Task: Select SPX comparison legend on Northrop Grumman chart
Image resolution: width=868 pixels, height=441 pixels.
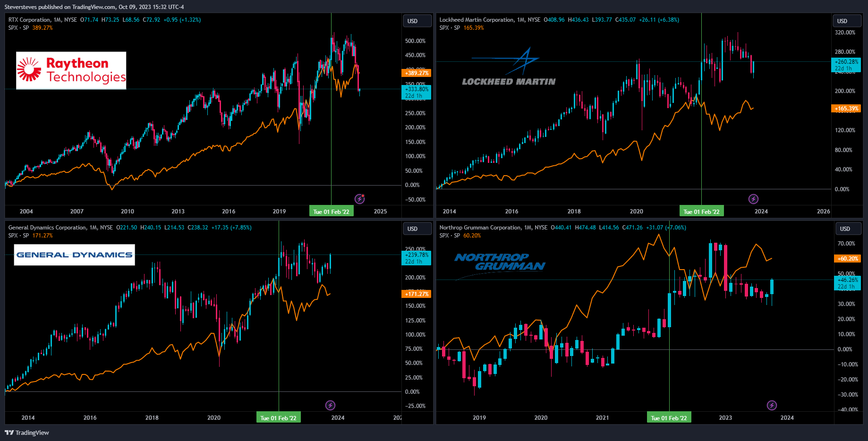Action: [x=460, y=236]
